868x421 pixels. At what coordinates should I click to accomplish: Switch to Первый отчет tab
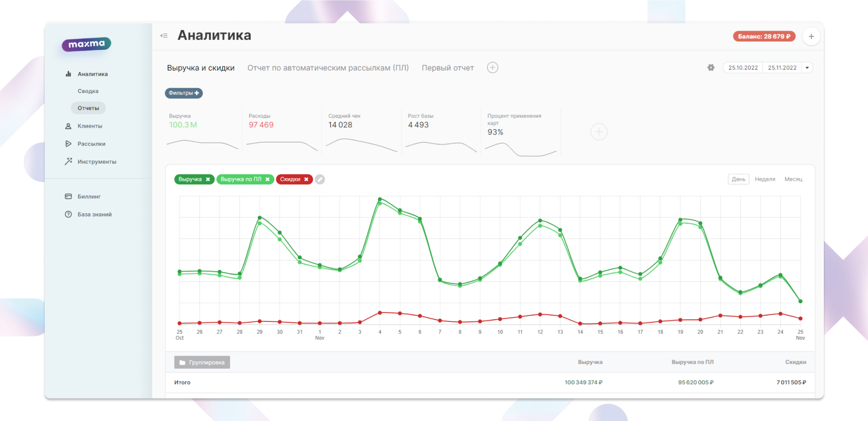[447, 68]
